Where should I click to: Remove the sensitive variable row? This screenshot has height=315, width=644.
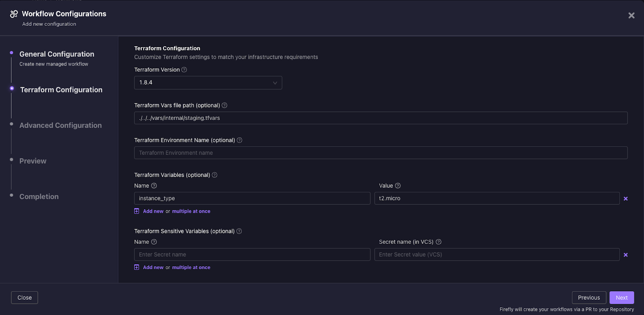(x=625, y=255)
